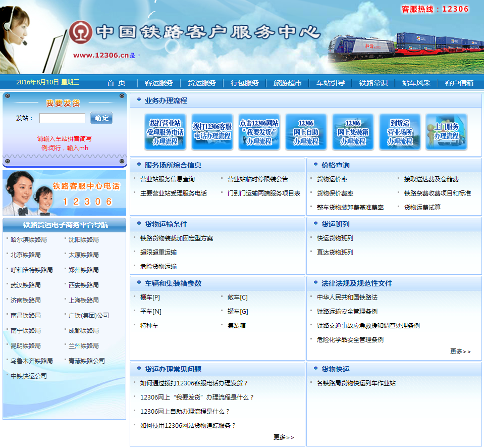The height and width of the screenshot is (448, 484).
Task: Open the 拨打营业站受理服务电话办理流程 tile
Action: click(x=165, y=132)
